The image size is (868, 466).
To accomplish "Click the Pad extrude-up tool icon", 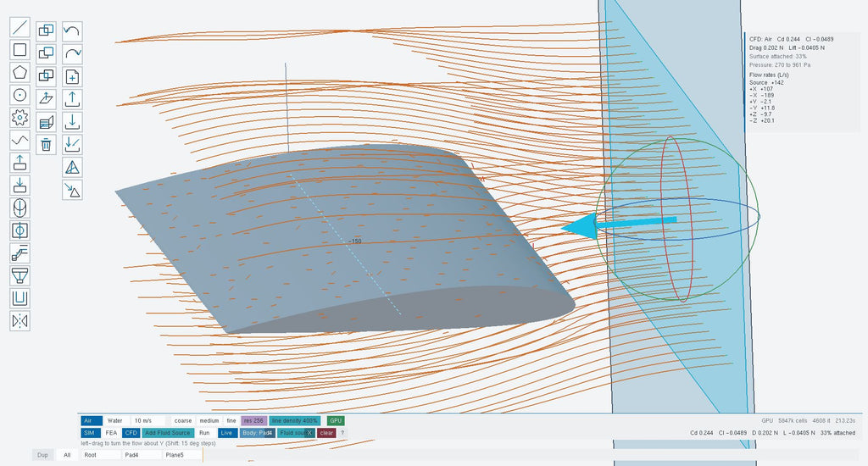I will [x=20, y=163].
